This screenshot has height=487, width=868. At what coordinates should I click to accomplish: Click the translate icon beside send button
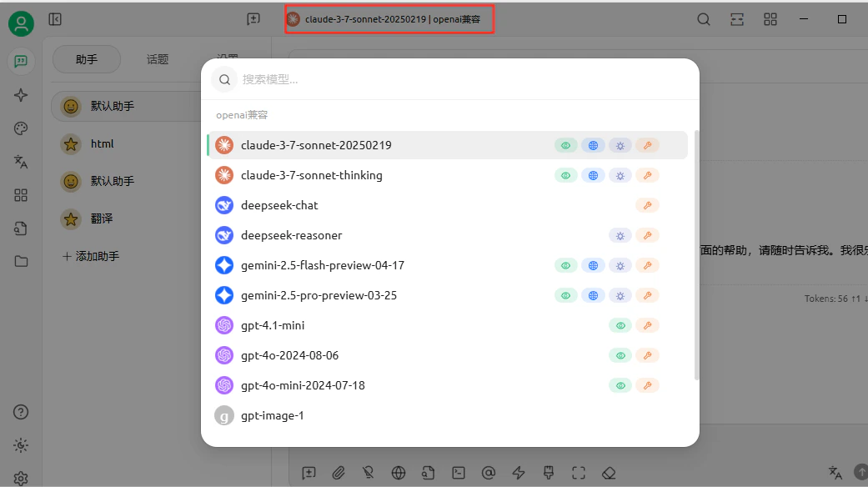[835, 472]
